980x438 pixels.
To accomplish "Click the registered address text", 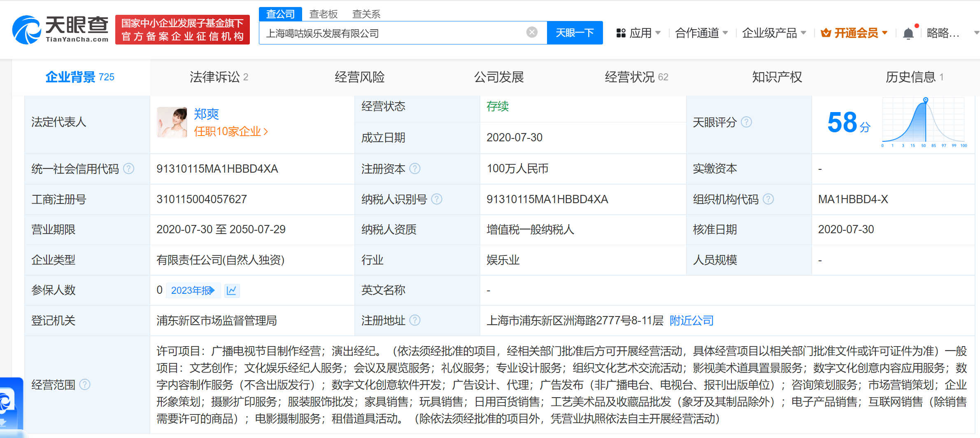I will [575, 321].
